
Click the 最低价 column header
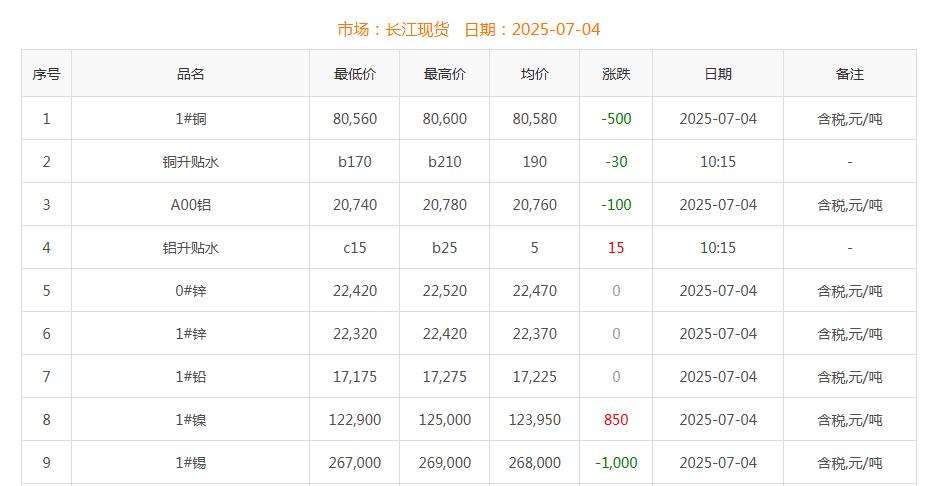click(x=354, y=74)
